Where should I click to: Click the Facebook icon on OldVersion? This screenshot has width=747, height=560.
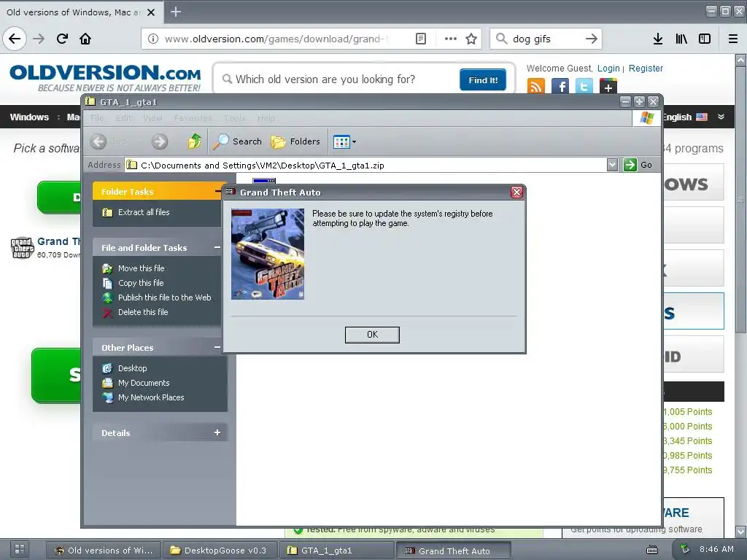click(560, 86)
